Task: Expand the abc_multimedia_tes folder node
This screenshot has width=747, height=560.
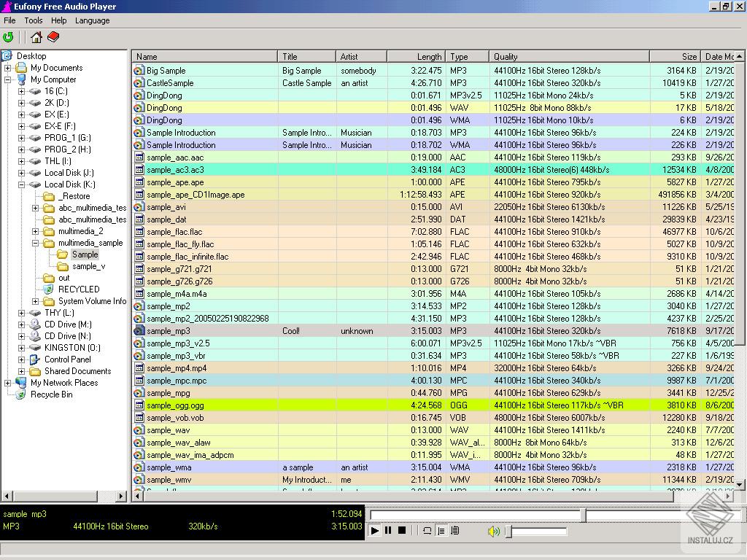Action: point(34,208)
